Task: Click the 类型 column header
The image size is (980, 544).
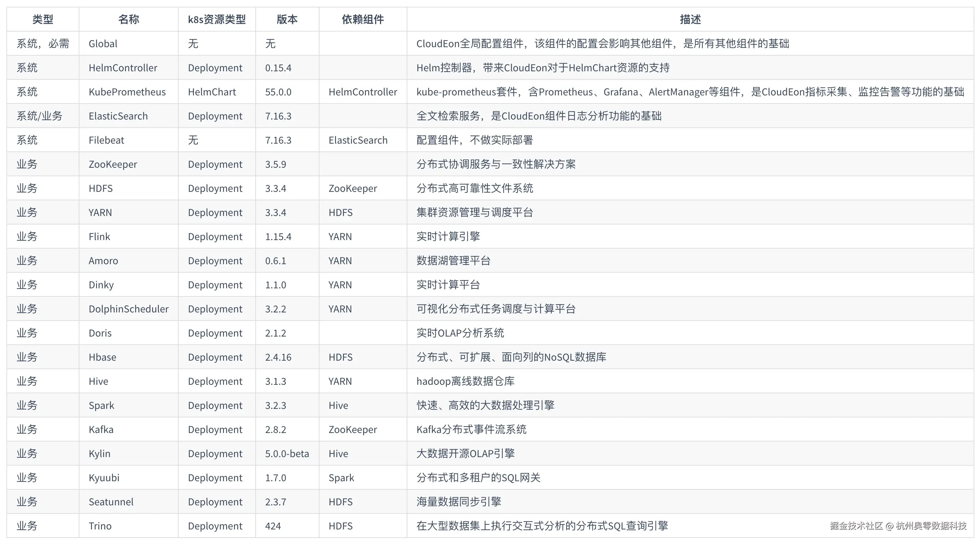Action: 43,19
